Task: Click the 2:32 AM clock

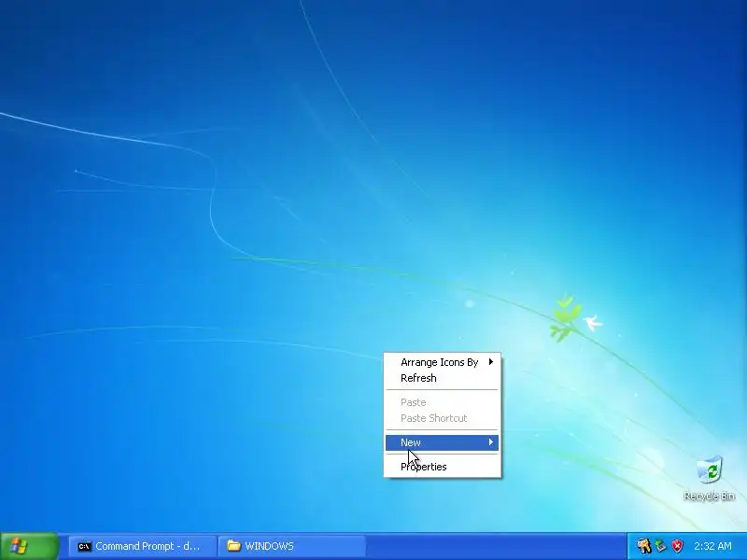Action: pyautogui.click(x=712, y=546)
